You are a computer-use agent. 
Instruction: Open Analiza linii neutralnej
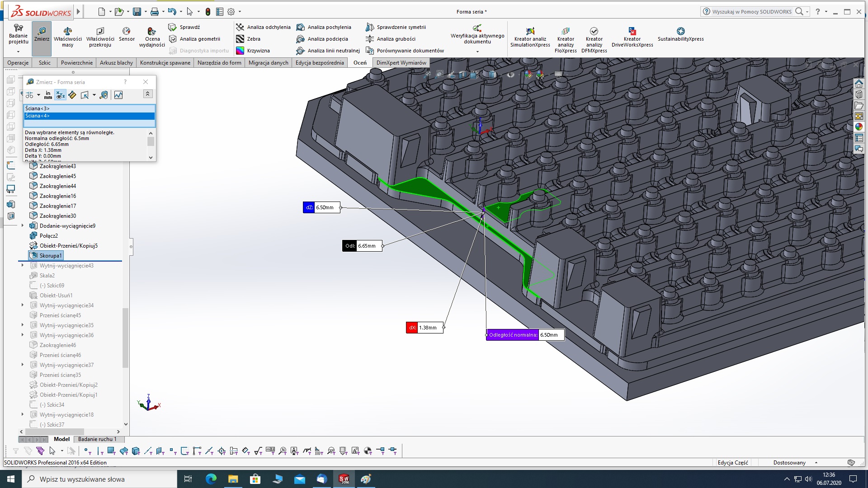pos(328,51)
